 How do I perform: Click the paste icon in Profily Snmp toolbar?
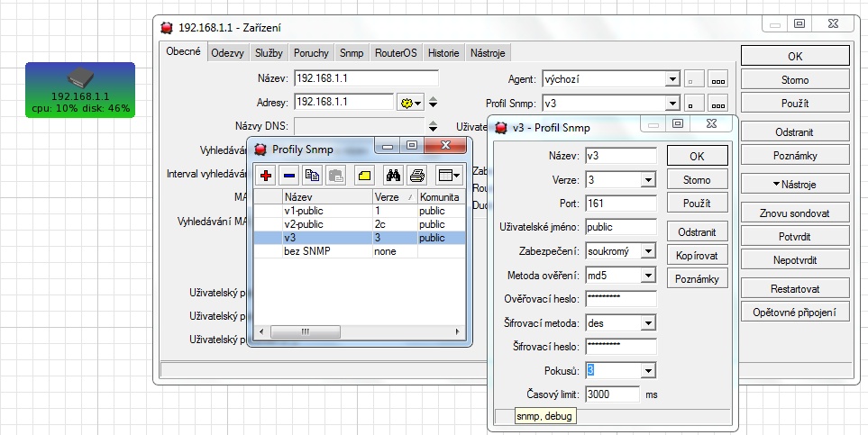pyautogui.click(x=335, y=176)
